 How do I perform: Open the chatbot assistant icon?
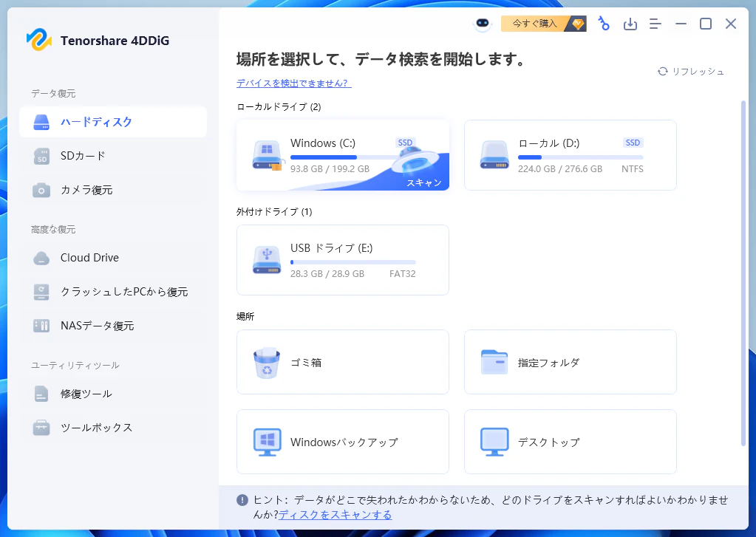pyautogui.click(x=482, y=24)
